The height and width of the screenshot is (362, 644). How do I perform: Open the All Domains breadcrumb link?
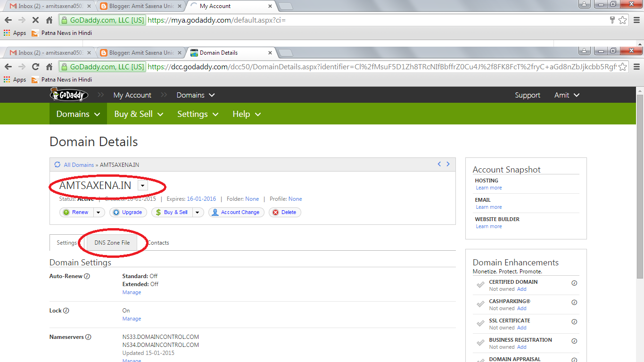tap(79, 165)
